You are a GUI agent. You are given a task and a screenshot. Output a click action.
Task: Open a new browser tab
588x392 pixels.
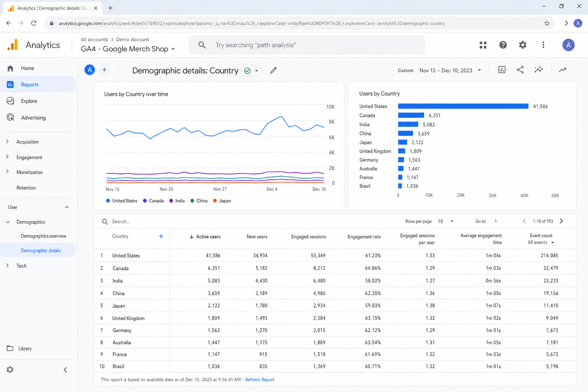point(110,8)
